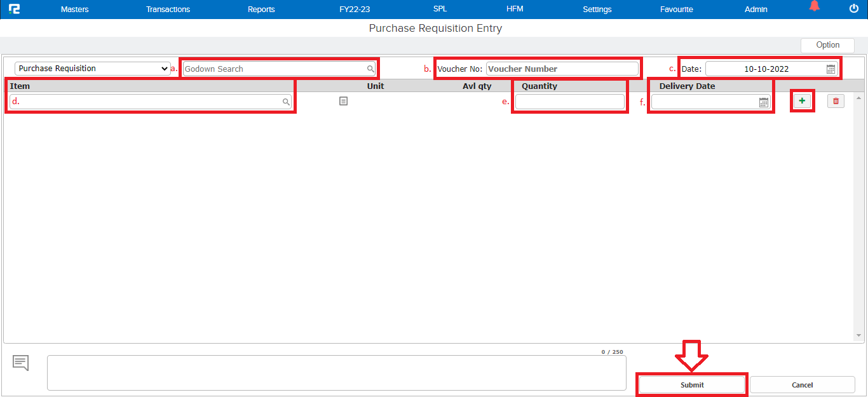This screenshot has width=868, height=397.
Task: Open the calendar picker beside Date field
Action: click(x=831, y=69)
